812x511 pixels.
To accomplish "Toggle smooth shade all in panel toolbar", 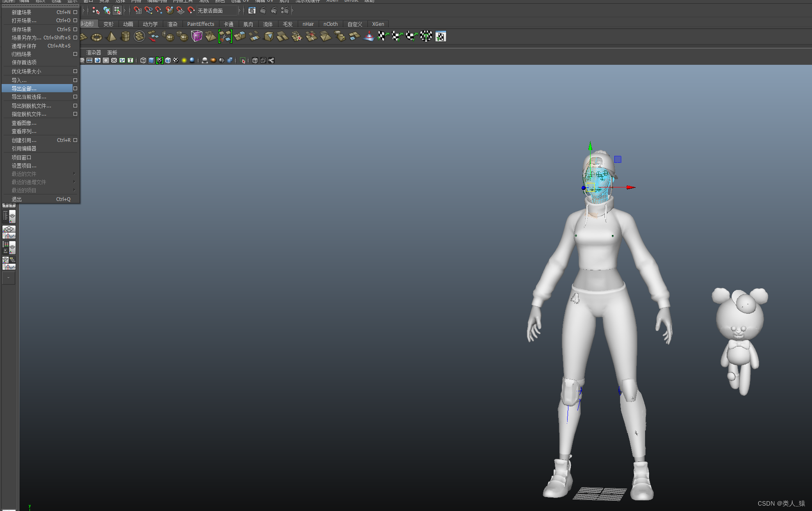I will click(151, 60).
